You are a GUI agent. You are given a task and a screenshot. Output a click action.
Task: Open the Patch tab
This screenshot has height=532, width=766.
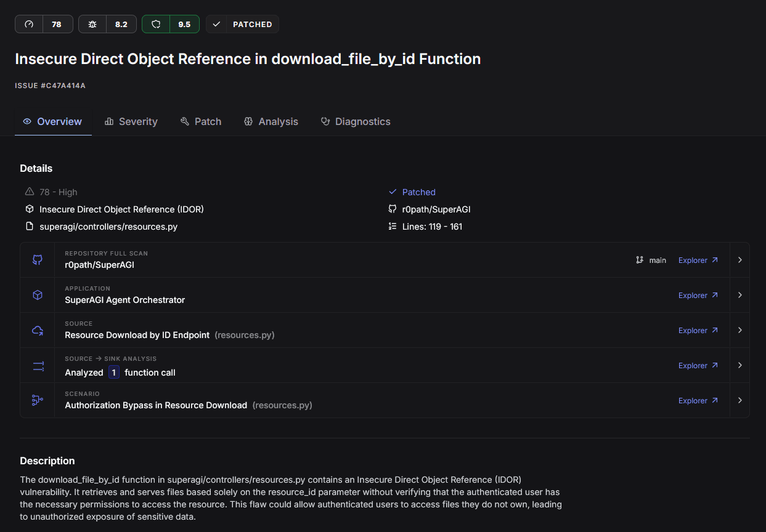coord(201,121)
